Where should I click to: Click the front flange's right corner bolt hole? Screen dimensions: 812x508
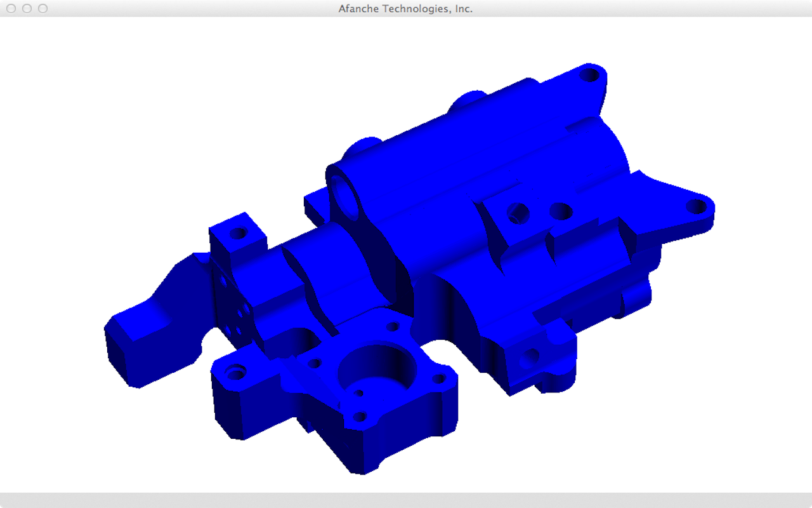tap(438, 379)
